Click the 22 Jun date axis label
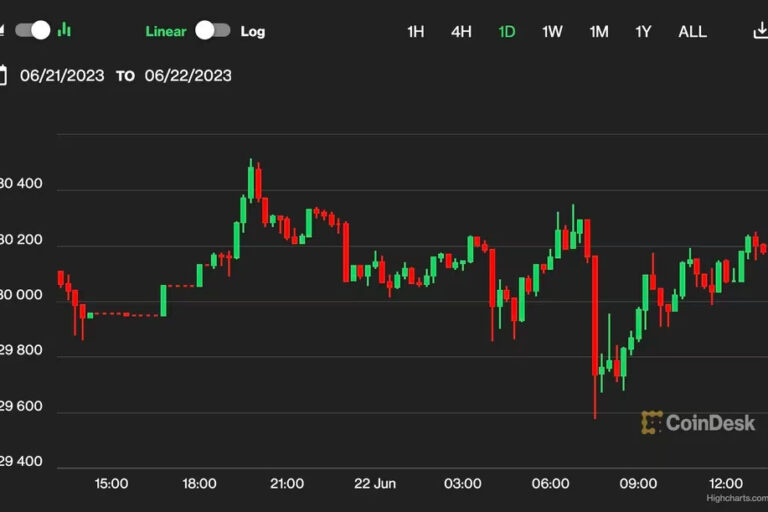 [375, 484]
